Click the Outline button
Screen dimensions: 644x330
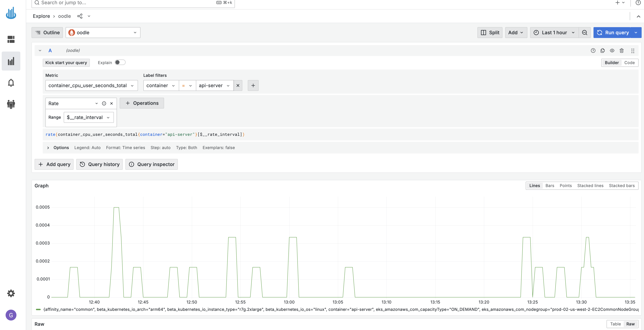tap(47, 33)
